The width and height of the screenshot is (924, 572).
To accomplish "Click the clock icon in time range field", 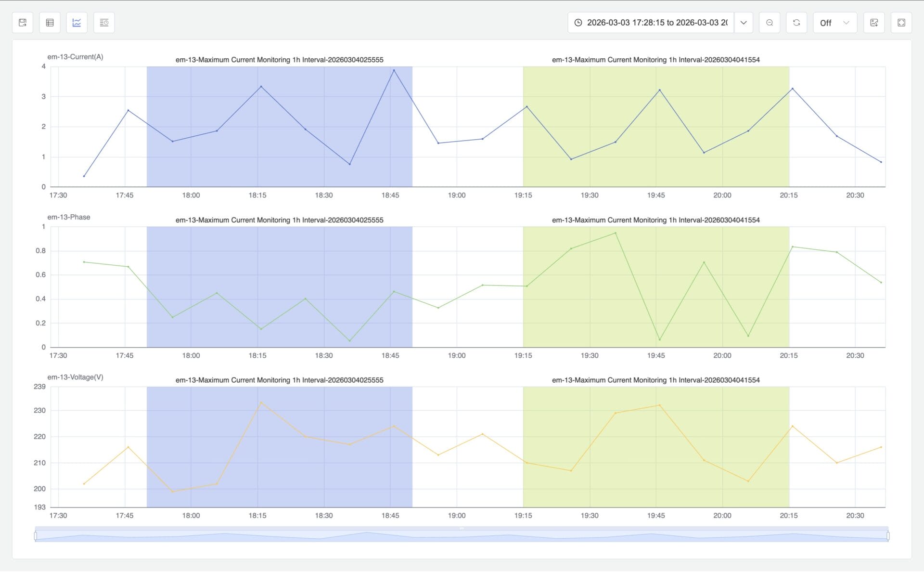I will click(x=578, y=23).
